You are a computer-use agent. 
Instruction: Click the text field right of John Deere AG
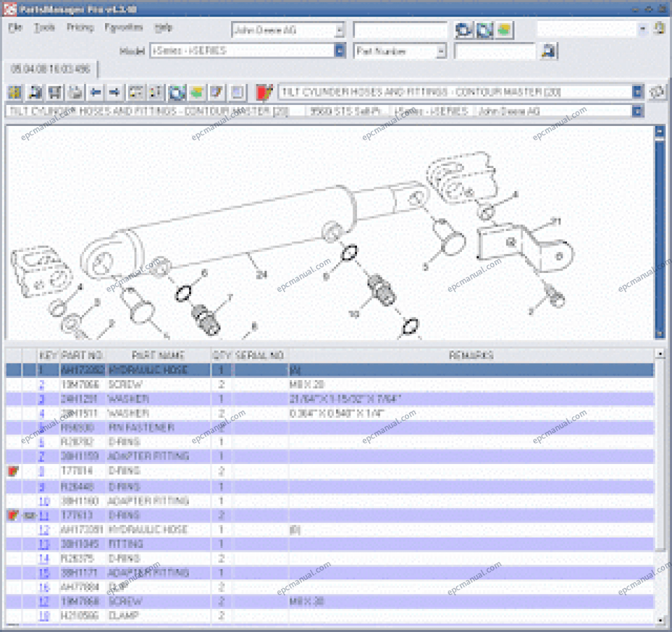400,30
